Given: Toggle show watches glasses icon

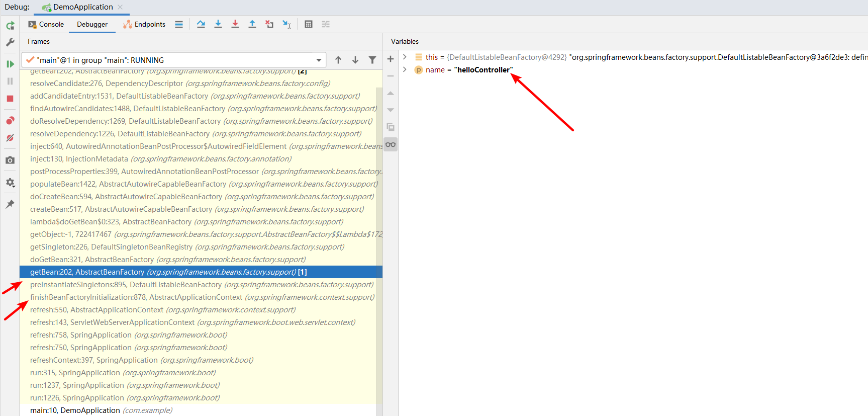Looking at the screenshot, I should click(391, 144).
